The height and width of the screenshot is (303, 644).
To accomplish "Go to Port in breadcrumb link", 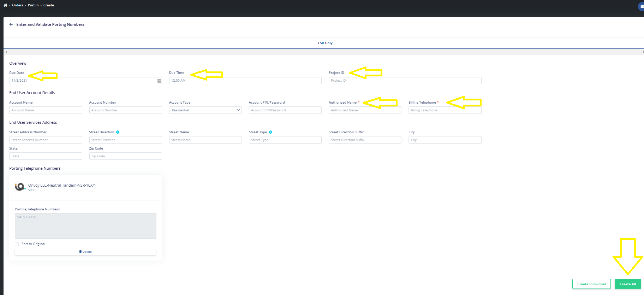I will pos(33,5).
